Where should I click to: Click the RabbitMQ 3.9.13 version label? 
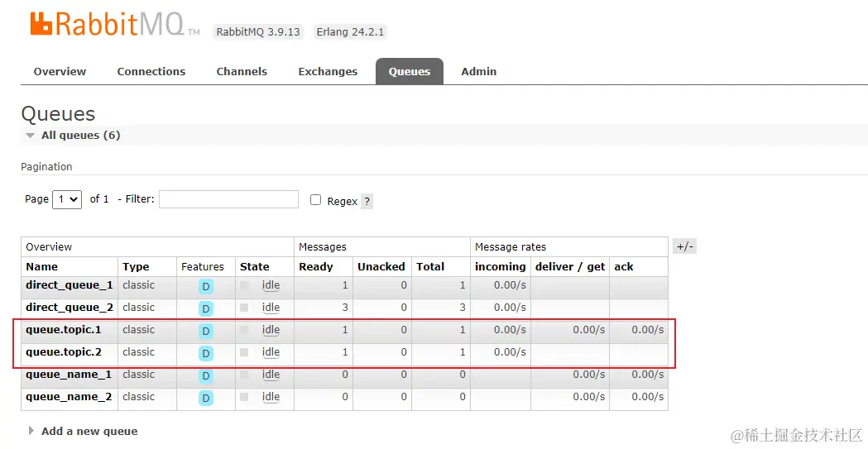258,32
